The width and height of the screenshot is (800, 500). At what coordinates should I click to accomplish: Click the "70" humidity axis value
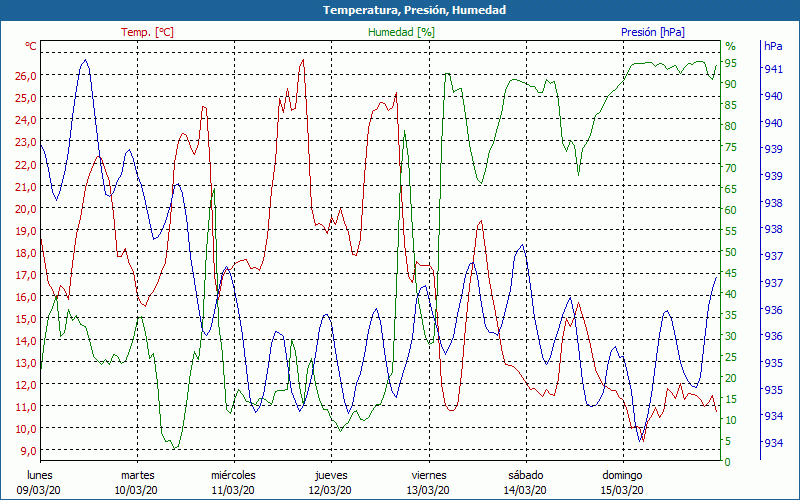[x=731, y=168]
